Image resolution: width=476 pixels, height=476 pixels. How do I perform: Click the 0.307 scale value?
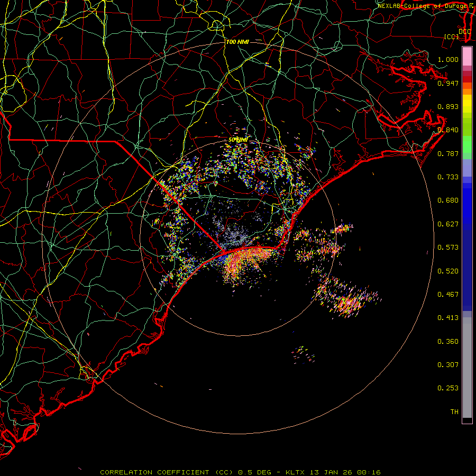[448, 365]
